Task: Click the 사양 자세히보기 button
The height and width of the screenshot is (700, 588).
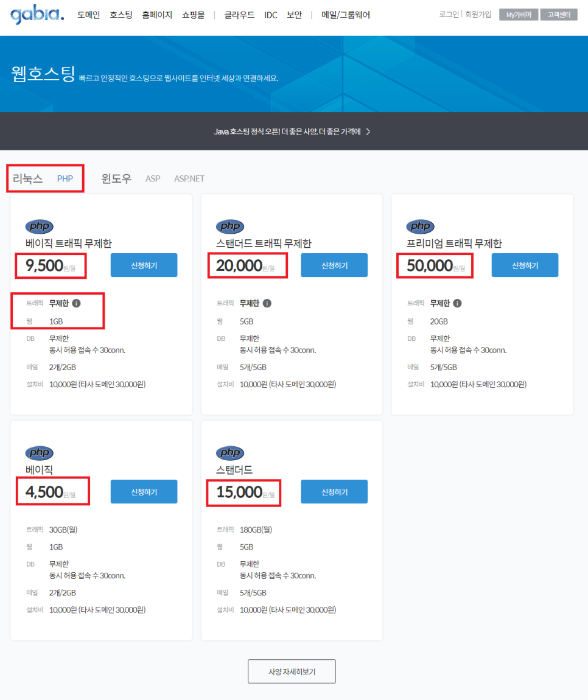Action: [x=292, y=671]
